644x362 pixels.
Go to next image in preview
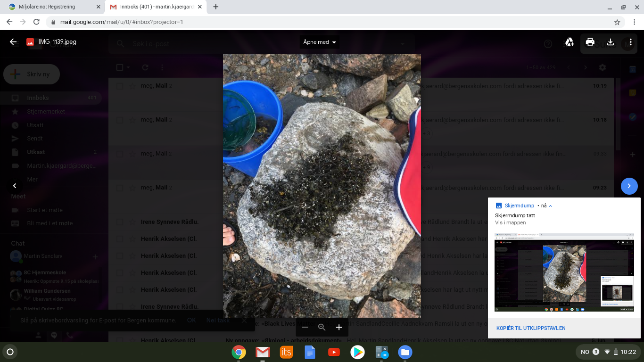629,186
